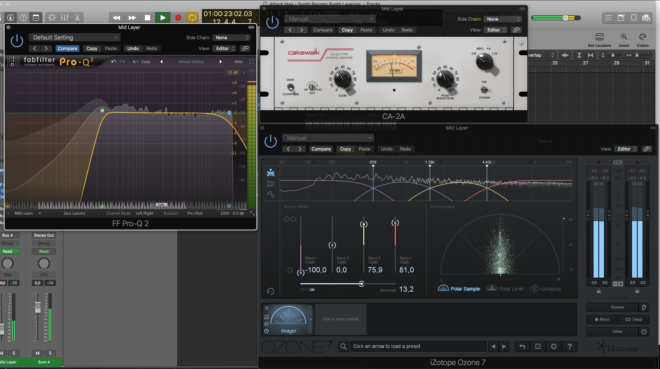Open the Ozone help question-mark icon

click(570, 347)
